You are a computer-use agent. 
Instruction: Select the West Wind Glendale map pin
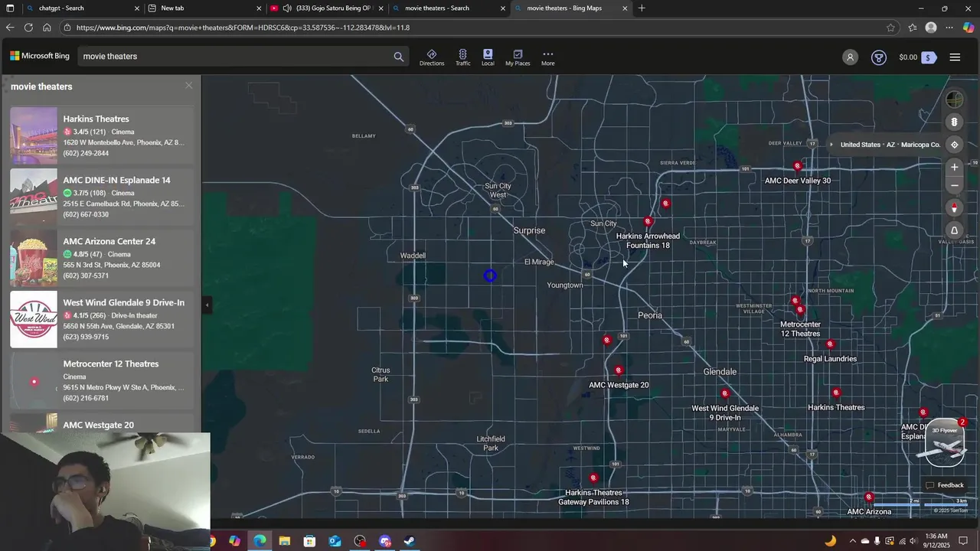click(x=725, y=394)
